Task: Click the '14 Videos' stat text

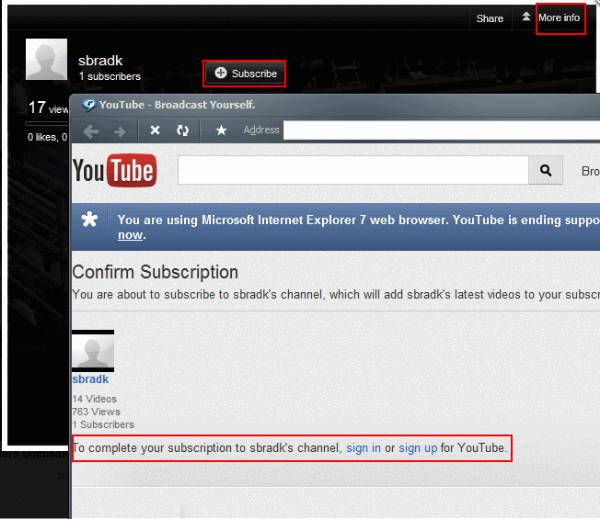Action: click(95, 399)
